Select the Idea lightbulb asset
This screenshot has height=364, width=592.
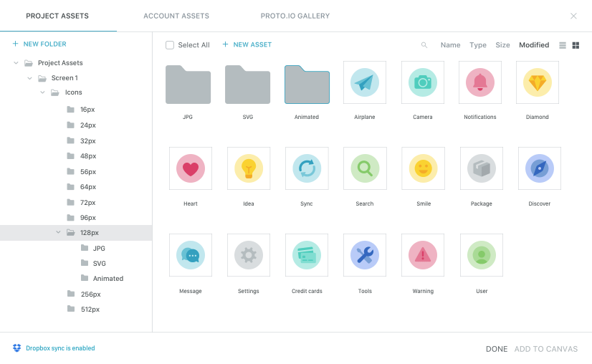tap(249, 168)
